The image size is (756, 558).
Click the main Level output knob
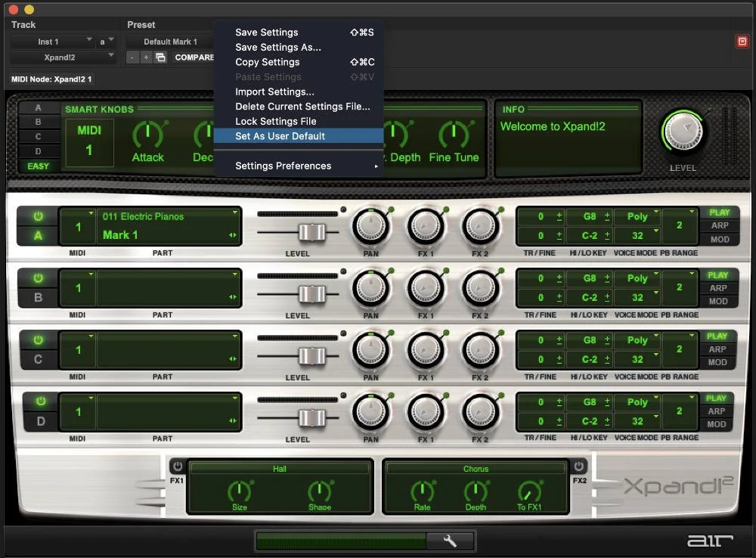point(683,131)
